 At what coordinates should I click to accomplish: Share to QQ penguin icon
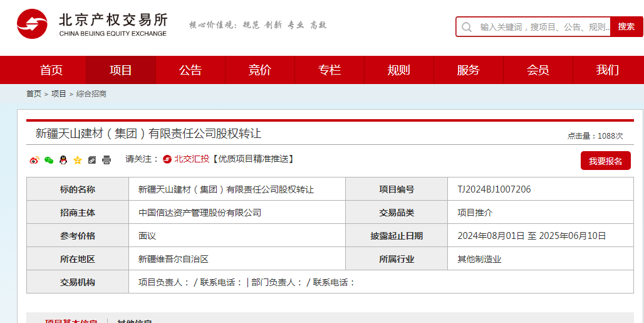coord(63,161)
